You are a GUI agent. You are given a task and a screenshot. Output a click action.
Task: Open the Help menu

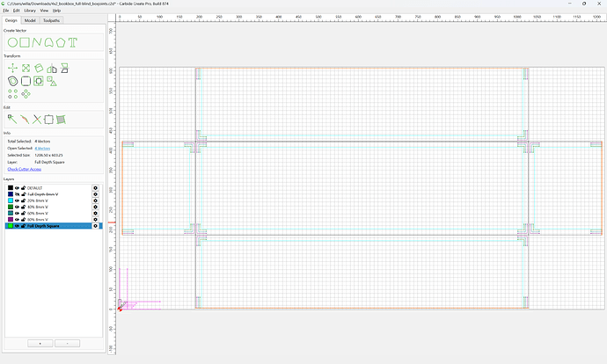click(x=56, y=11)
